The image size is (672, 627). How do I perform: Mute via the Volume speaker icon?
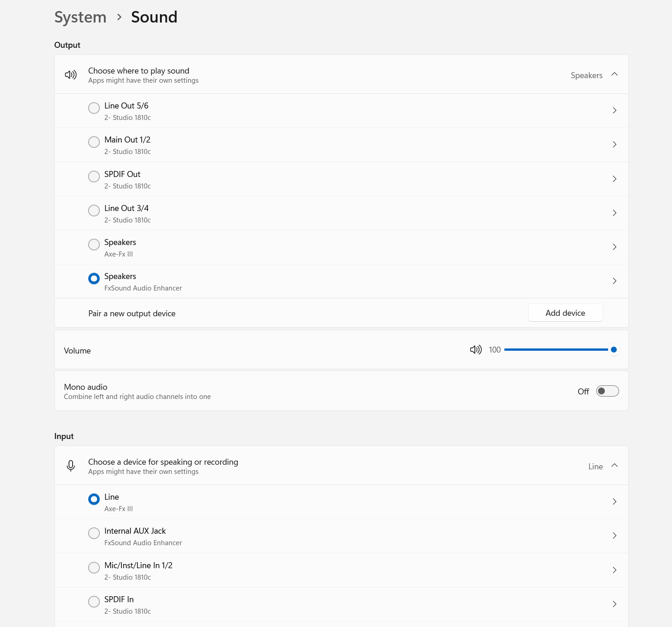[476, 350]
